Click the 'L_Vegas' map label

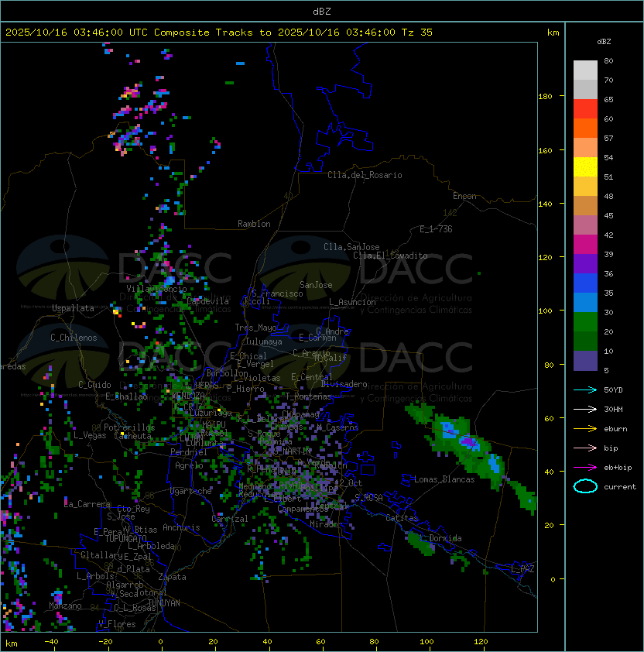pos(90,435)
